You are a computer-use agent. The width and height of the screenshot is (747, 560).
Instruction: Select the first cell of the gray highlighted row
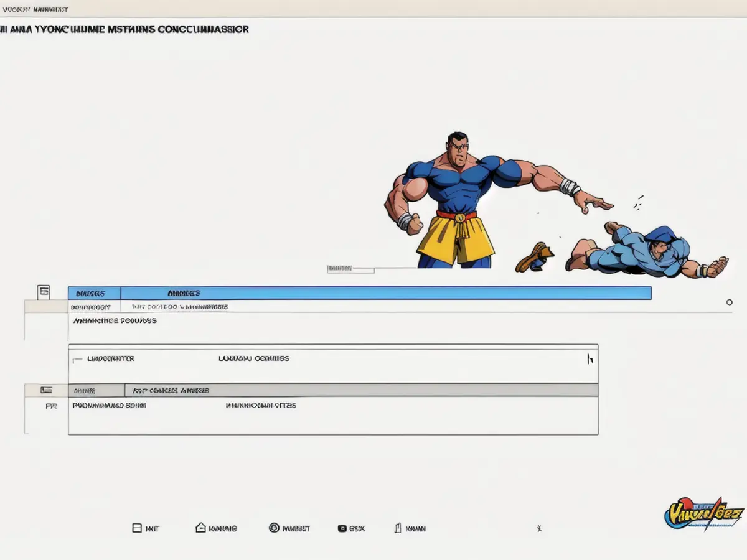(x=96, y=391)
